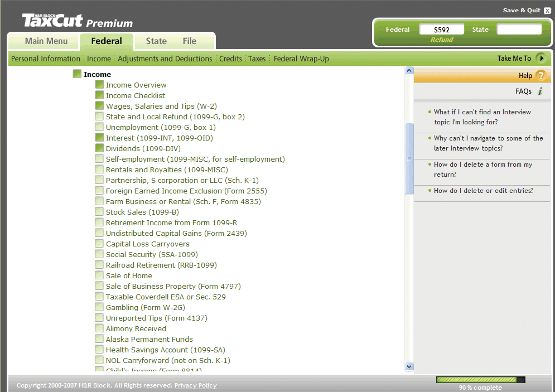Image resolution: width=555 pixels, height=392 pixels.
Task: Click the 90% complete progress bar
Action: point(480,380)
